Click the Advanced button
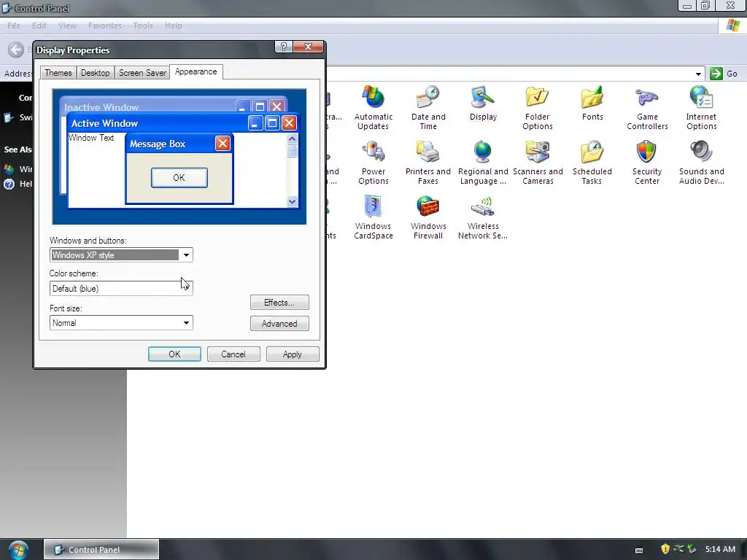 point(279,324)
